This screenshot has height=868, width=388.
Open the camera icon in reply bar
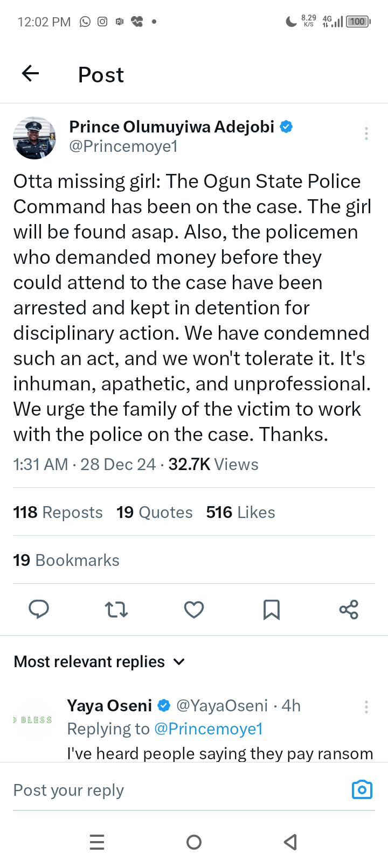(362, 790)
